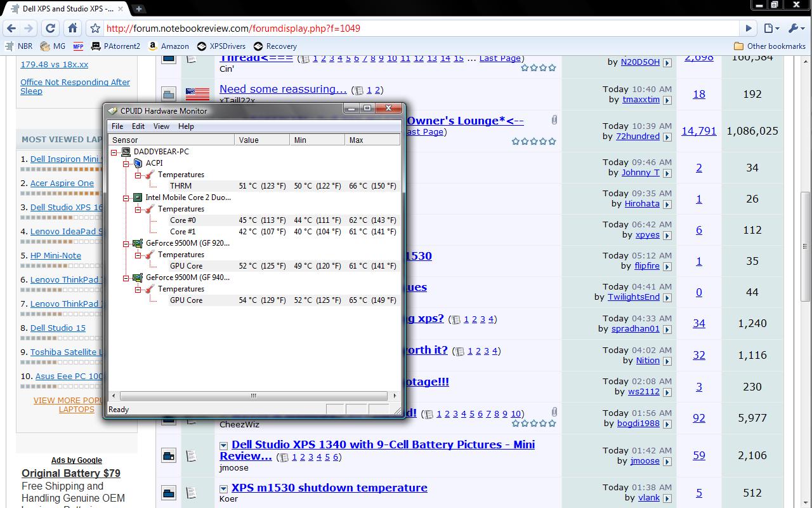This screenshot has width=812, height=508.
Task: Click VIEW MORE POPULAR LAPTOPS link
Action: 69,404
